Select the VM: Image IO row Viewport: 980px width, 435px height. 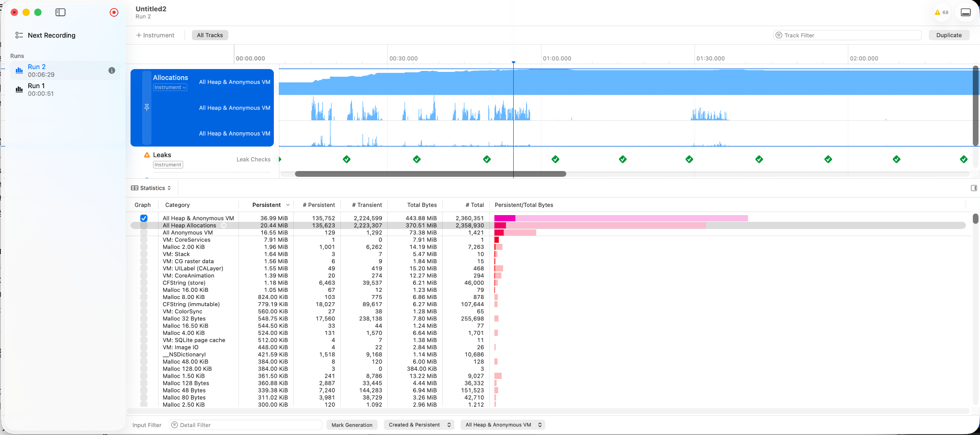click(548, 348)
